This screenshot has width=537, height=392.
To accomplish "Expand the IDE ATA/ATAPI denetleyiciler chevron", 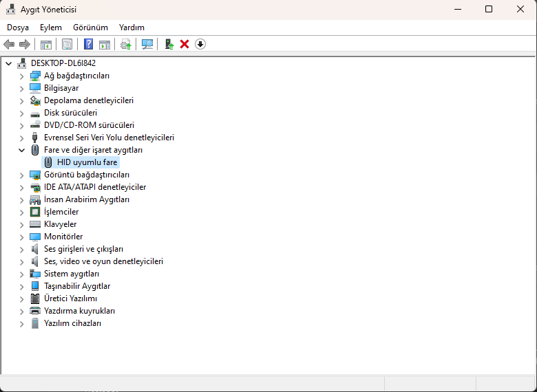I will click(x=21, y=187).
